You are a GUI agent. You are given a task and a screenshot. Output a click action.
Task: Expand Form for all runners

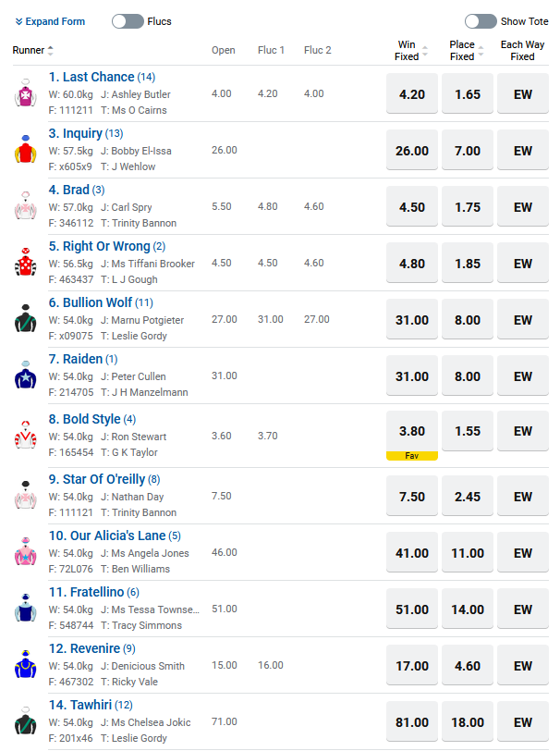50,21
